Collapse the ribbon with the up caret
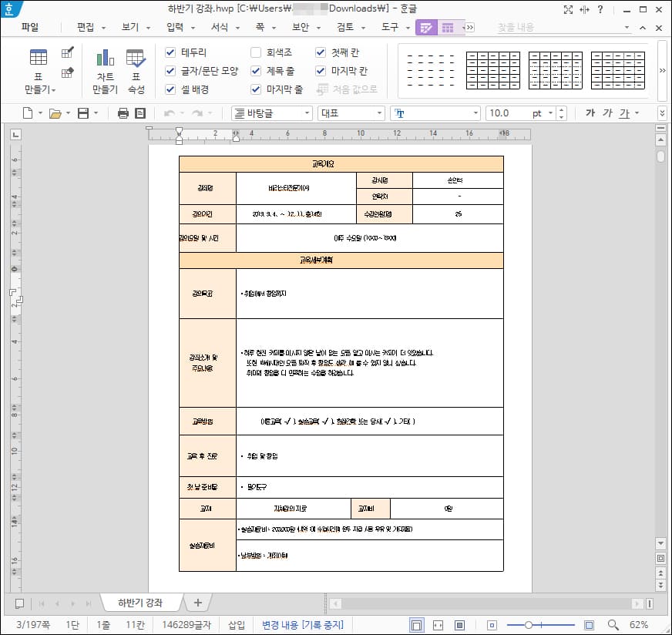Screen dimensions: 672x635 [x=643, y=28]
